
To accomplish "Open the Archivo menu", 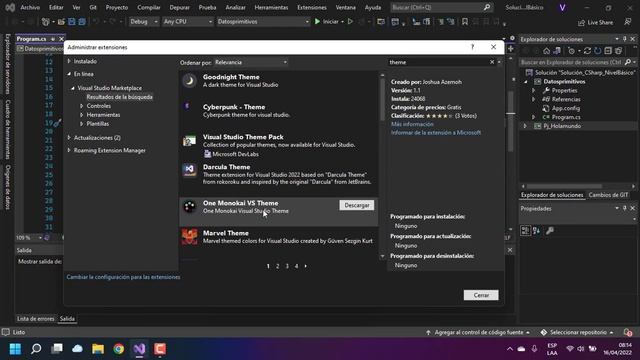I will [x=30, y=7].
